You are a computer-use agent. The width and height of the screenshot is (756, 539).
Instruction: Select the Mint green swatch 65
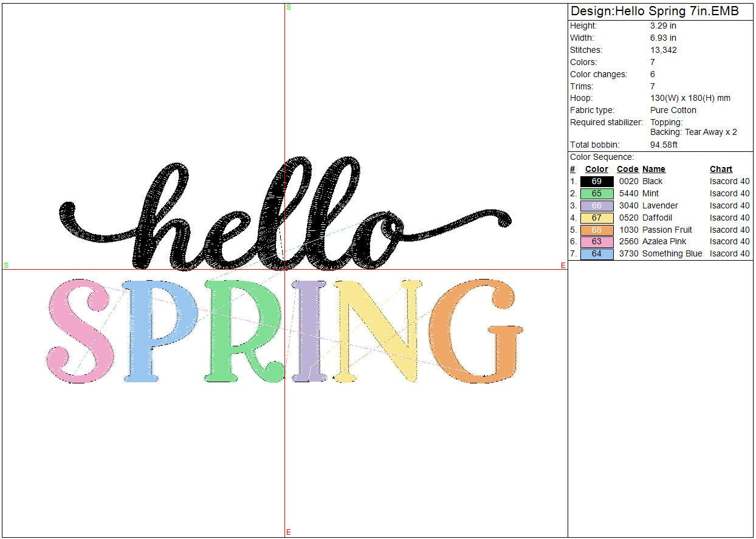(x=596, y=193)
